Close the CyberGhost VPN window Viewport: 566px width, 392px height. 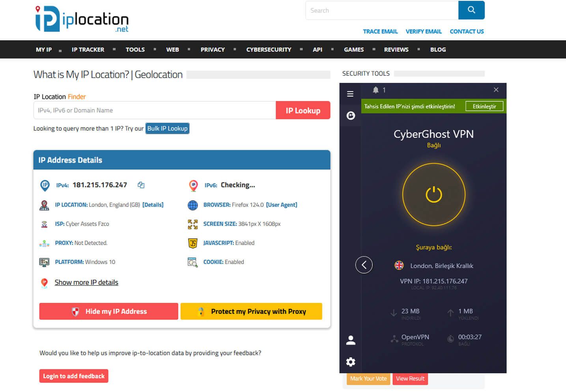(496, 90)
